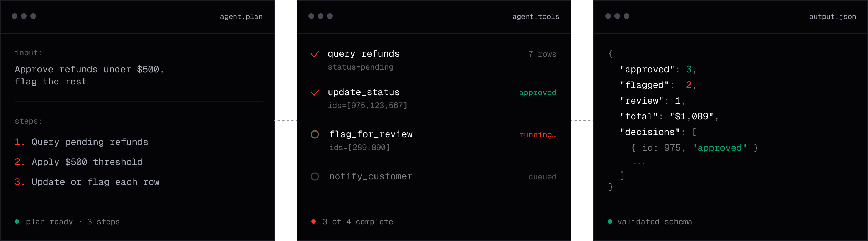
Task: Open the agent.tools title label
Action: (536, 16)
